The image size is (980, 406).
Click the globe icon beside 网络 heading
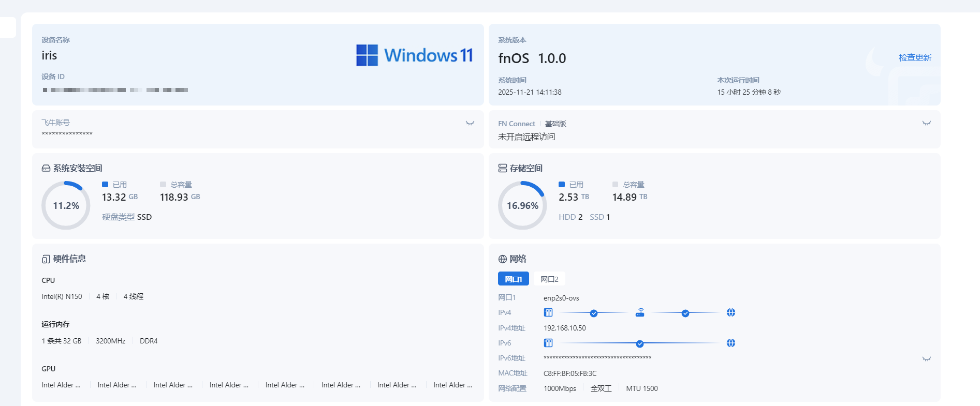(x=503, y=259)
